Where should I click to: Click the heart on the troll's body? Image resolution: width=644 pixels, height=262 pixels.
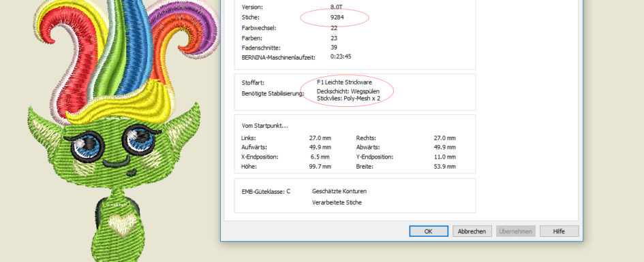click(x=122, y=225)
